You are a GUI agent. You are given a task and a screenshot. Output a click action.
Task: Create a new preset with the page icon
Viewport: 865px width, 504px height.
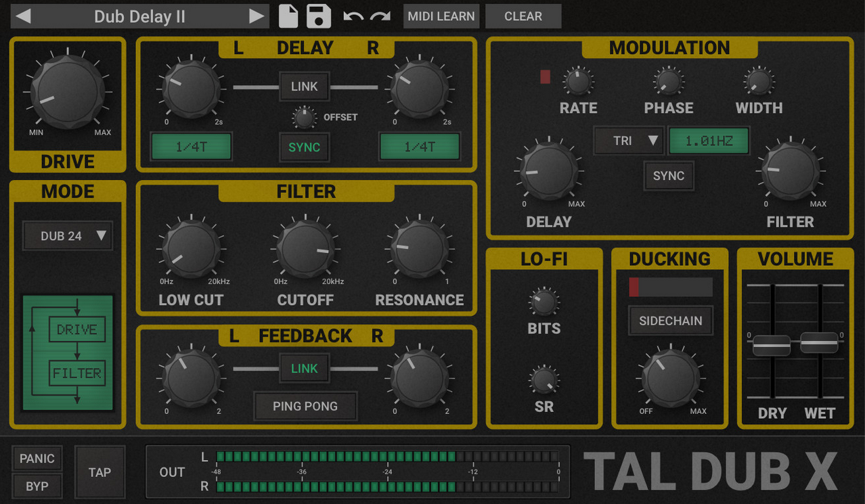[289, 16]
